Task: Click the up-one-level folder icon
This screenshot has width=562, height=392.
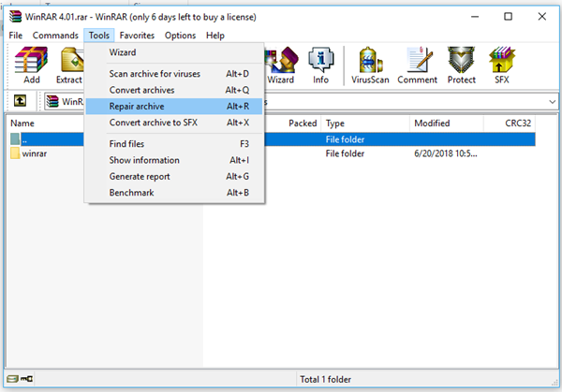Action: pyautogui.click(x=19, y=100)
